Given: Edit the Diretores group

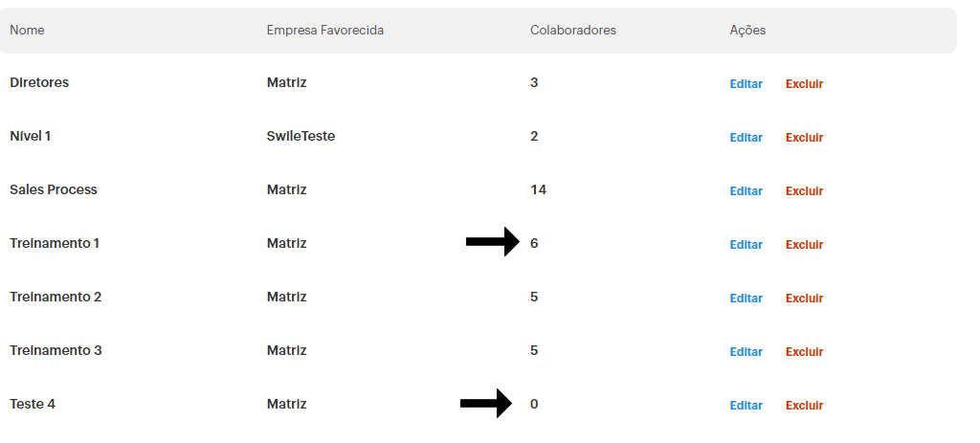Looking at the screenshot, I should coord(746,84).
